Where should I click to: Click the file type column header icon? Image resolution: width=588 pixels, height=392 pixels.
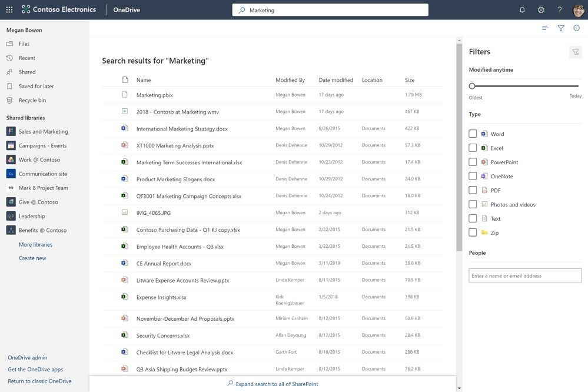pyautogui.click(x=125, y=79)
